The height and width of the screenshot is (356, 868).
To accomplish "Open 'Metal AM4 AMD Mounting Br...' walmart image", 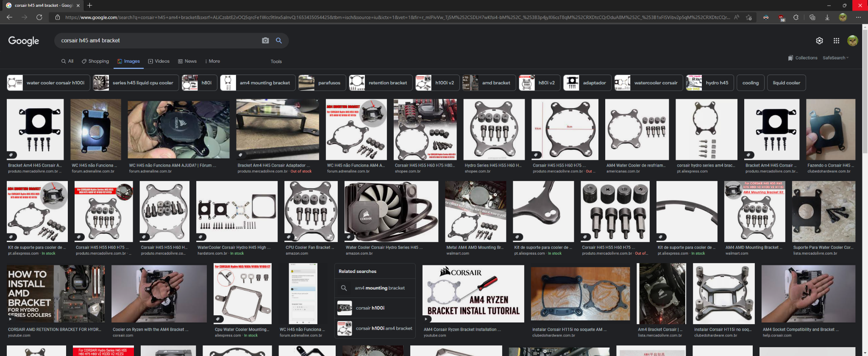I will pyautogui.click(x=476, y=211).
